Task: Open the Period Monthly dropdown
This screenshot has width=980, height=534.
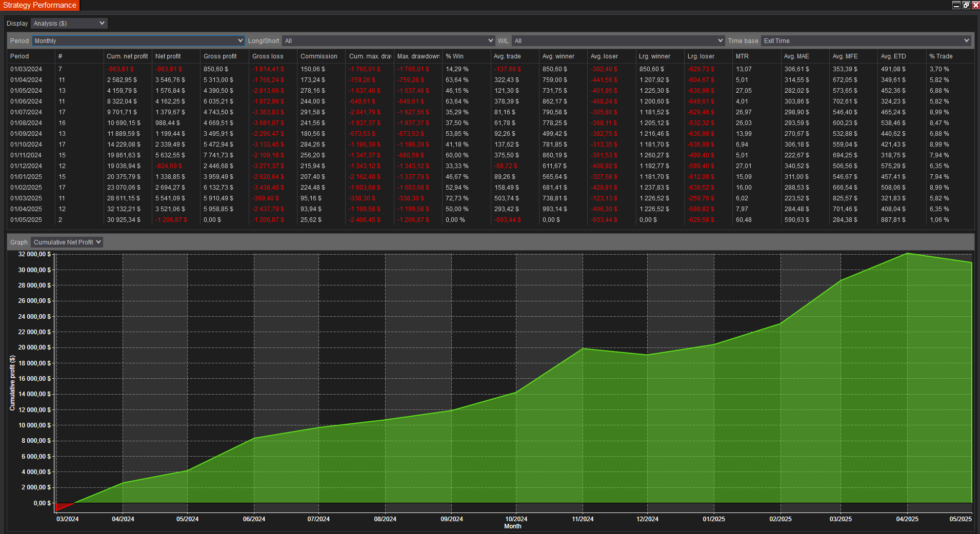Action: [x=138, y=41]
